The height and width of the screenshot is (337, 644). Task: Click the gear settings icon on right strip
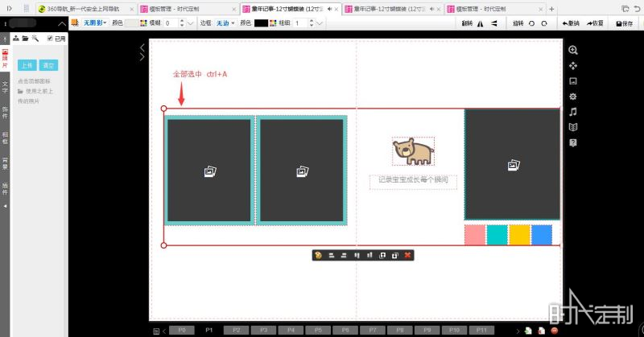point(573,97)
